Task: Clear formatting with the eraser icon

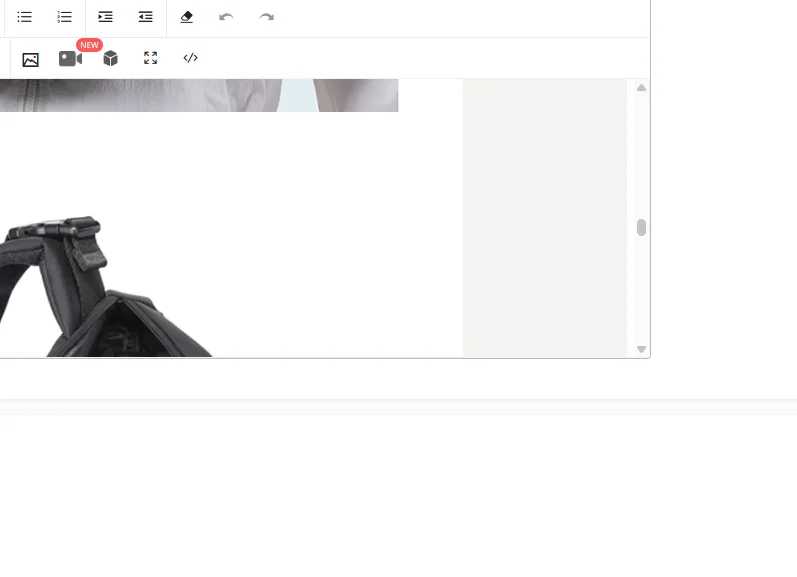Action: pyautogui.click(x=187, y=17)
